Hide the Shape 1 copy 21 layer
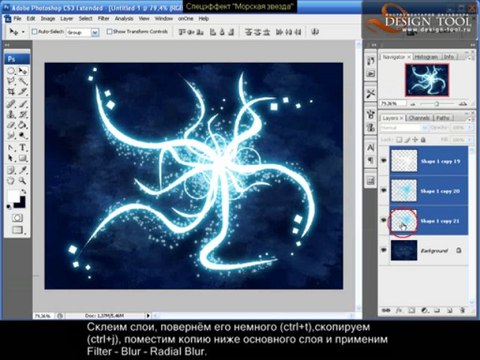 tap(384, 220)
